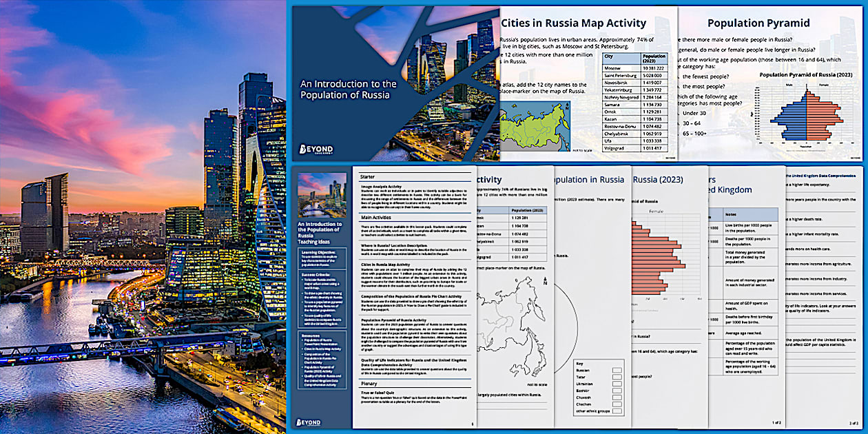Switch to the Population Pyramid slide
This screenshot has width=868, height=434.
[758, 23]
